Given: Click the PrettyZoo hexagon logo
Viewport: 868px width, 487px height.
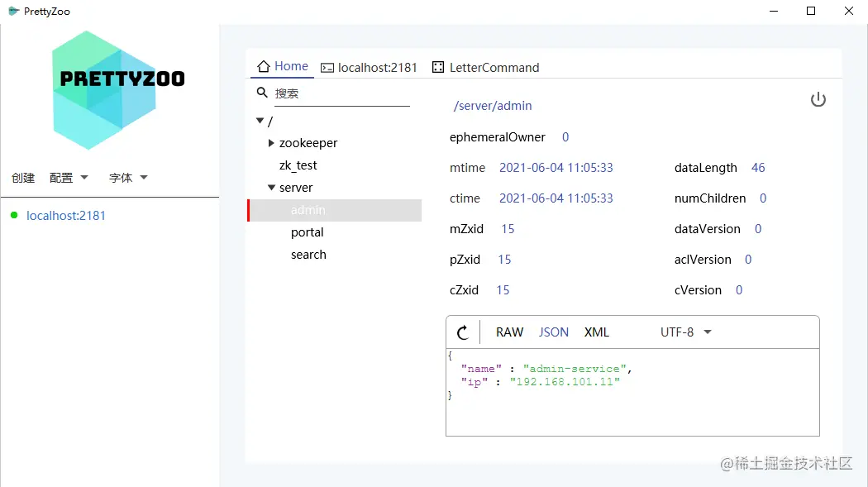Looking at the screenshot, I should (117, 90).
